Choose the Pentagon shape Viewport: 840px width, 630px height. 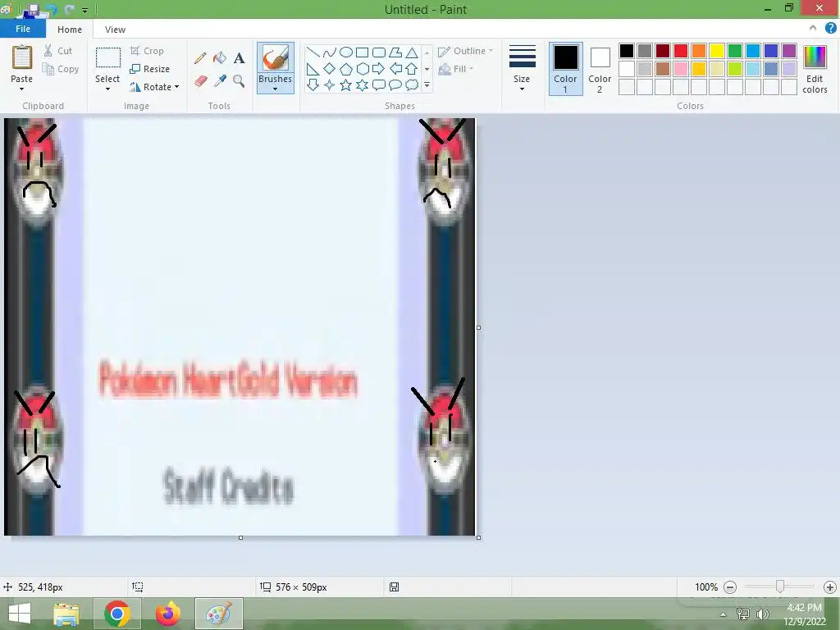346,69
